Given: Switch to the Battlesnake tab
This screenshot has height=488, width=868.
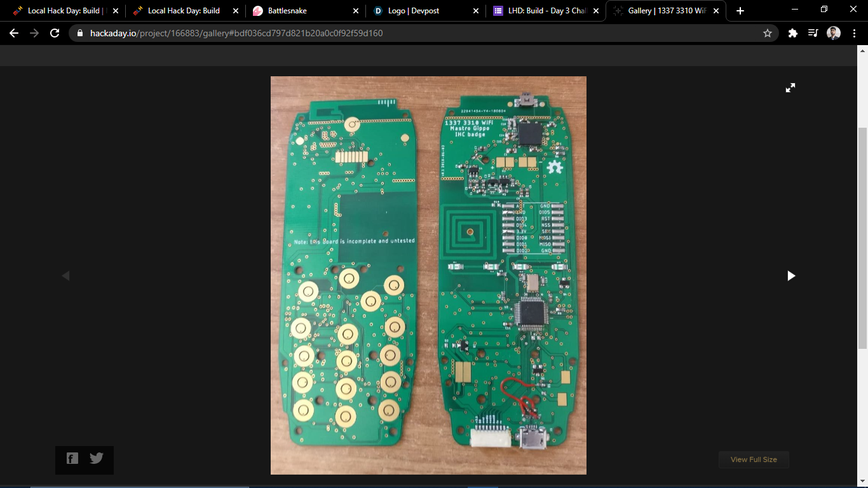Looking at the screenshot, I should click(305, 11).
